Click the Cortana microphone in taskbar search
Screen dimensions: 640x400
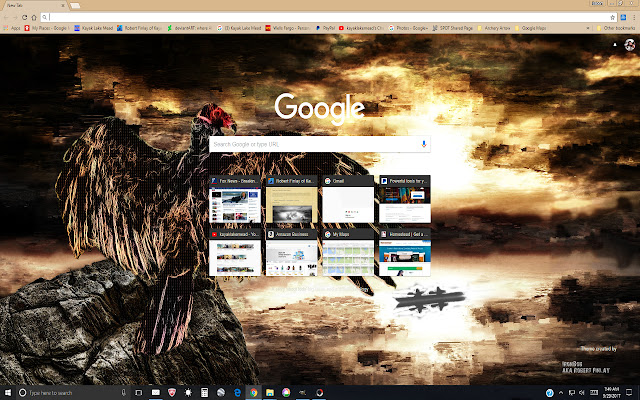tap(124, 393)
